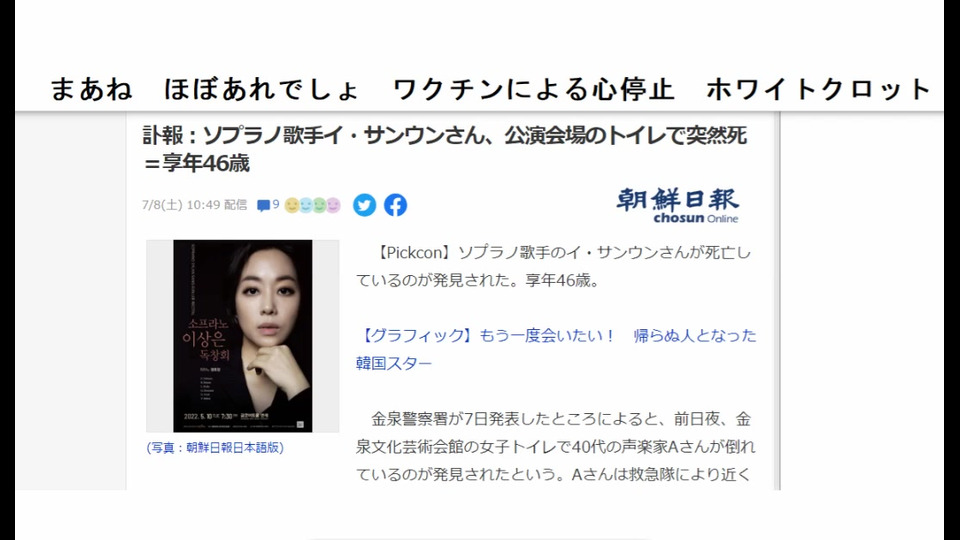Viewport: 960px width, 540px height.
Task: Click the green reaction face
Action: coord(319,205)
